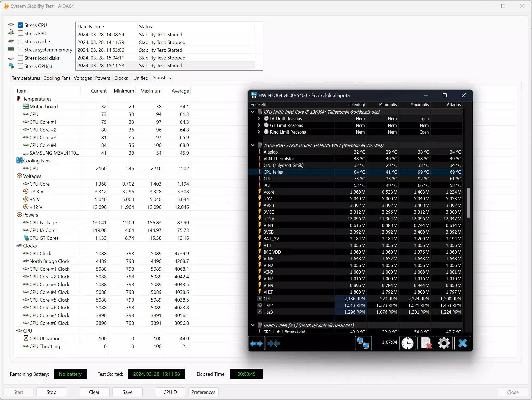This screenshot has width=532, height=400.
Task: Switch to Powers tab
Action: (x=102, y=78)
